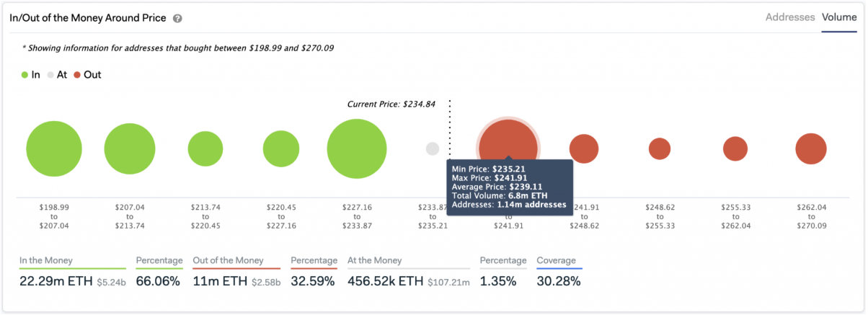Click the $248.62 to $255.33 red bubble

660,149
